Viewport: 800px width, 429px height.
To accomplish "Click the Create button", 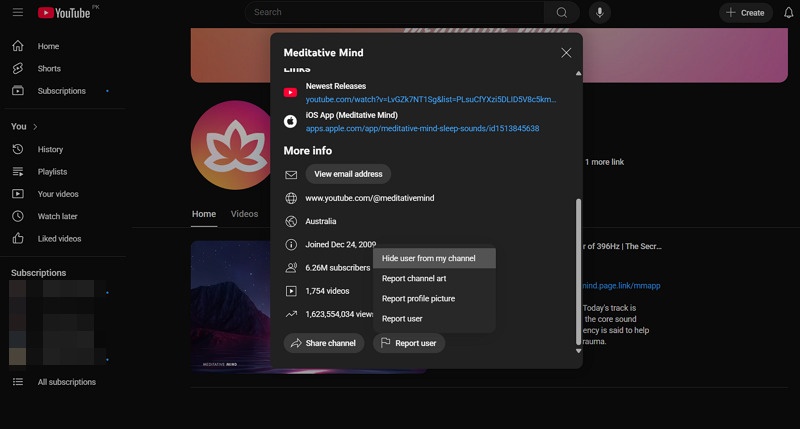I will pyautogui.click(x=745, y=13).
